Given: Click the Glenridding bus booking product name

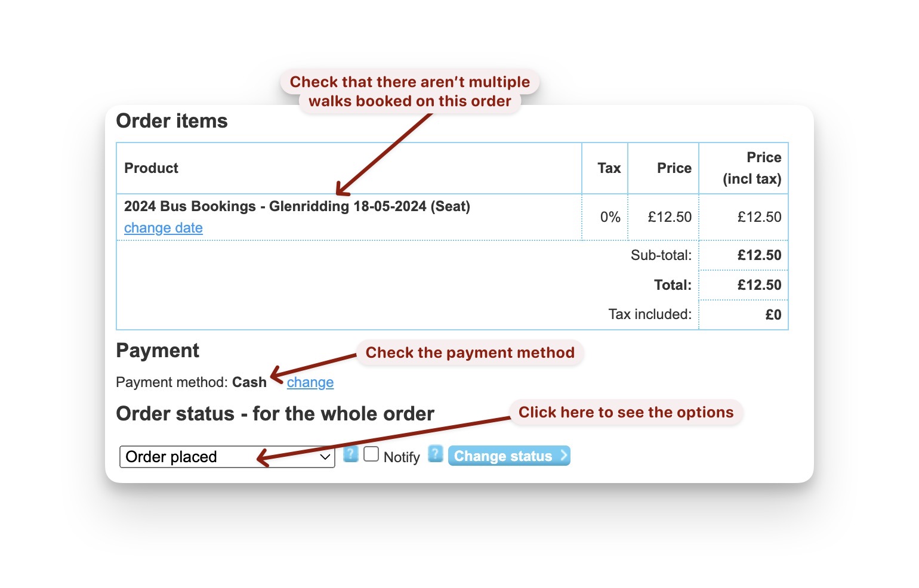Looking at the screenshot, I should point(297,206).
